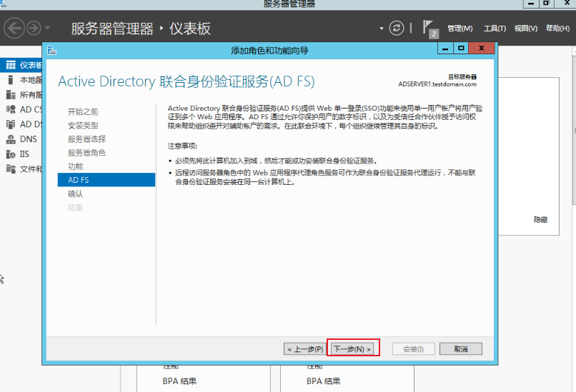
Task: Click the DNS role icon in sidebar
Action: [11, 139]
